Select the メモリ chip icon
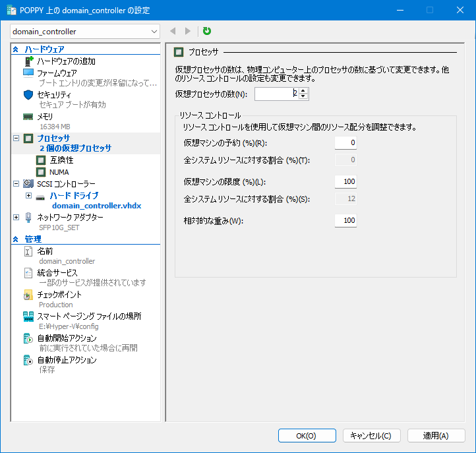This screenshot has width=476, height=453. point(28,117)
